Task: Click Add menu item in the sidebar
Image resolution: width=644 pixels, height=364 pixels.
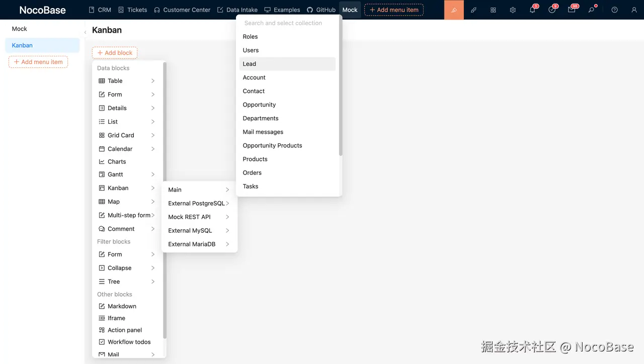Action: pyautogui.click(x=38, y=62)
